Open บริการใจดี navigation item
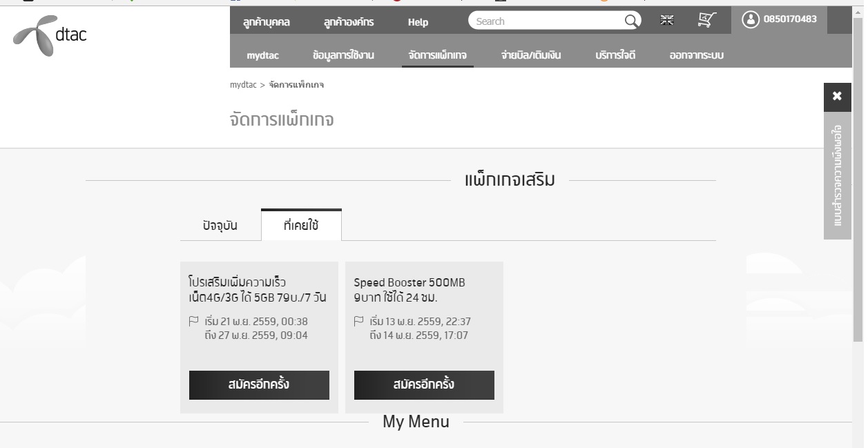The width and height of the screenshot is (868, 448). [x=615, y=55]
